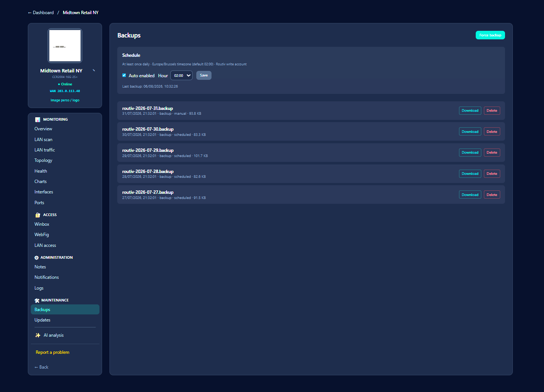Open LAN traffic in sidebar
This screenshot has height=392, width=544.
pyautogui.click(x=65, y=150)
